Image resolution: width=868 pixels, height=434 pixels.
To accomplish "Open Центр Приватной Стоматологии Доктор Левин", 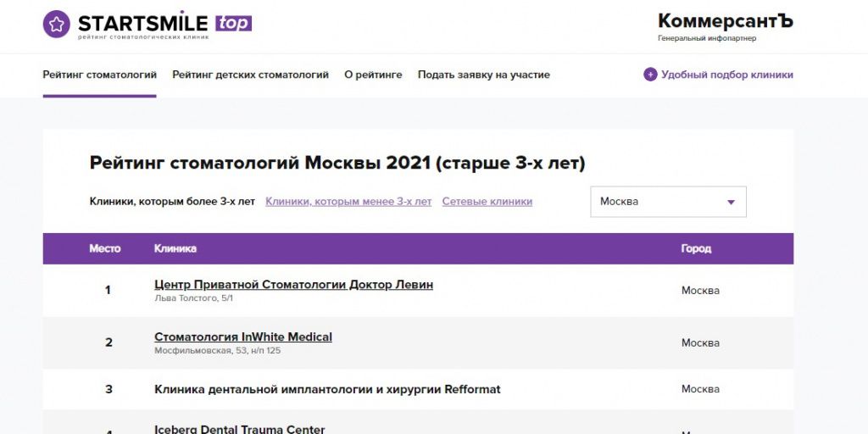I will pyautogui.click(x=293, y=285).
